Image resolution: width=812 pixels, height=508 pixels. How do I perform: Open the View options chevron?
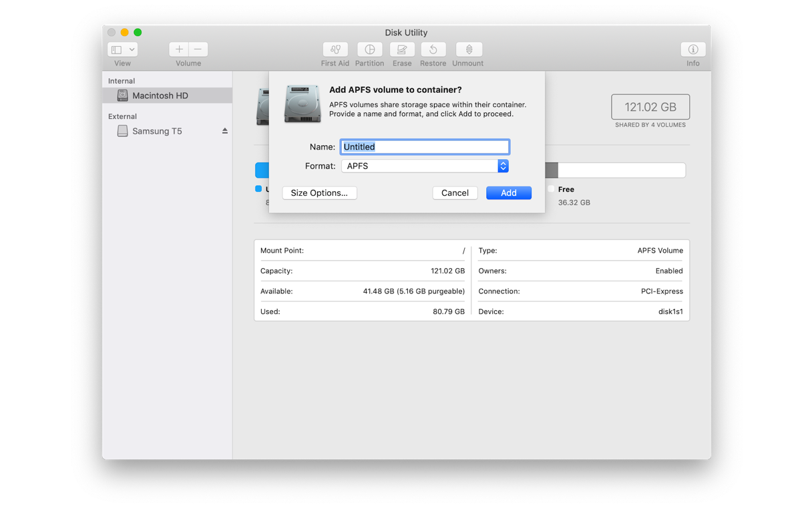[132, 49]
